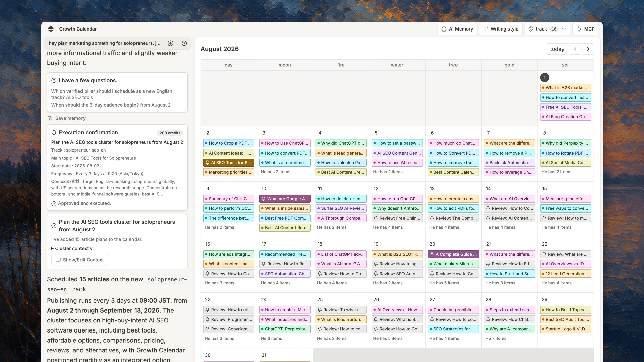Click the '200 credits' badge
This screenshot has height=362, width=644.
(x=170, y=133)
